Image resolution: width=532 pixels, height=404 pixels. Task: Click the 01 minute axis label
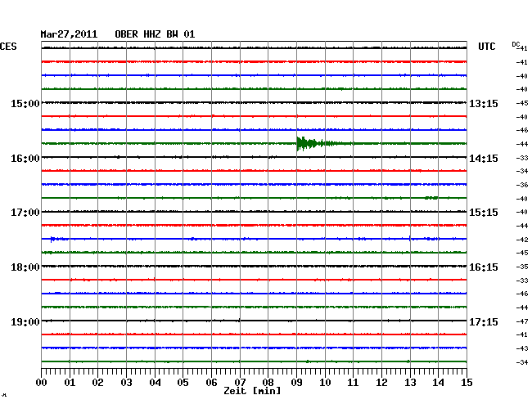coord(70,383)
